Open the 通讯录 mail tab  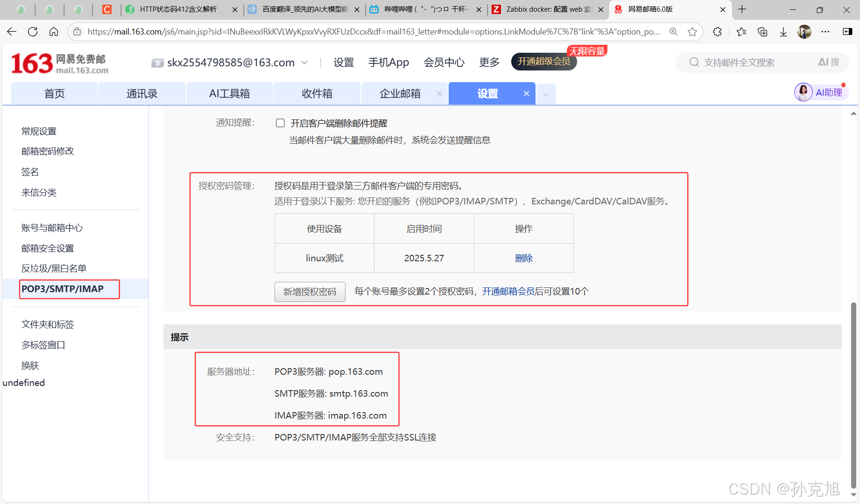(x=142, y=93)
